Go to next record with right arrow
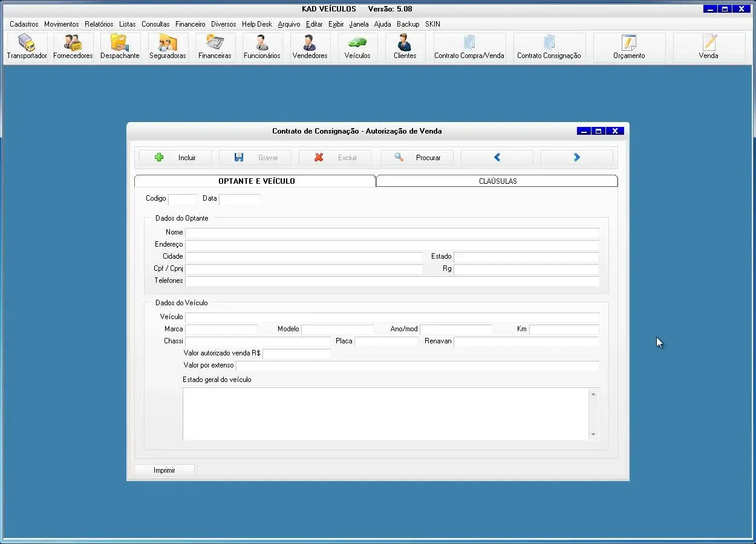The width and height of the screenshot is (756, 544). (576, 158)
